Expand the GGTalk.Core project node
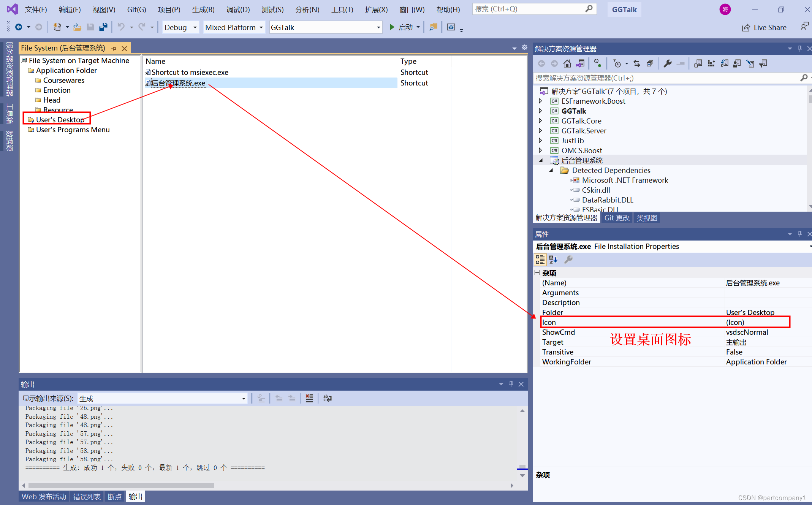The height and width of the screenshot is (505, 812). 541,121
